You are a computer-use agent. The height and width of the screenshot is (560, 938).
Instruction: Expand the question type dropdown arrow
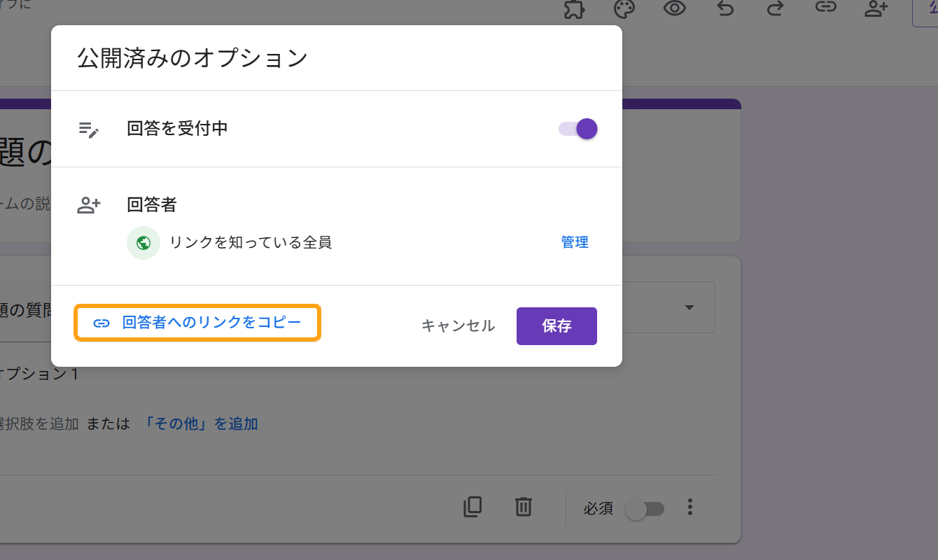pos(689,308)
